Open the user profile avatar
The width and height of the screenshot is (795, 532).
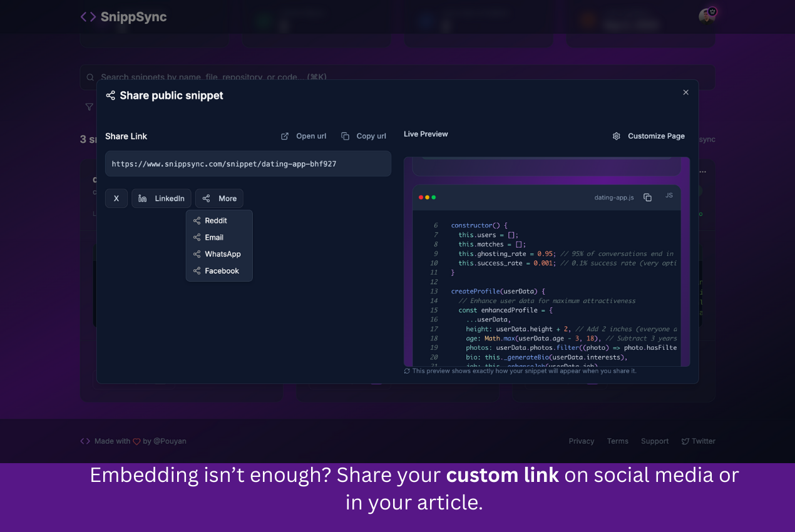click(x=707, y=16)
